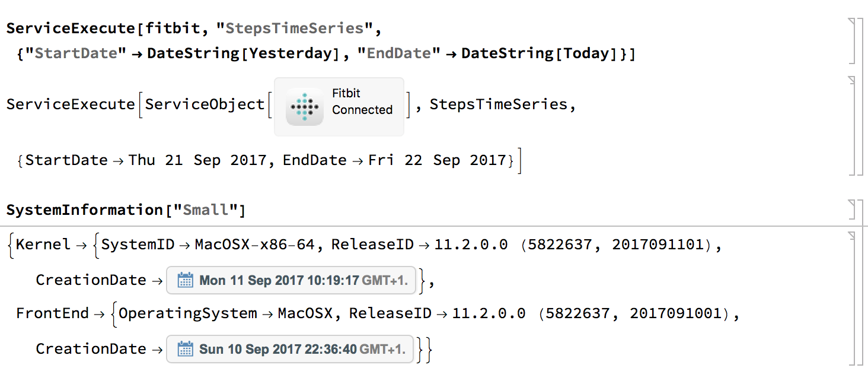Viewport: 868px width, 387px height.
Task: Select the Fitbit Connected service object box
Action: pos(339,107)
